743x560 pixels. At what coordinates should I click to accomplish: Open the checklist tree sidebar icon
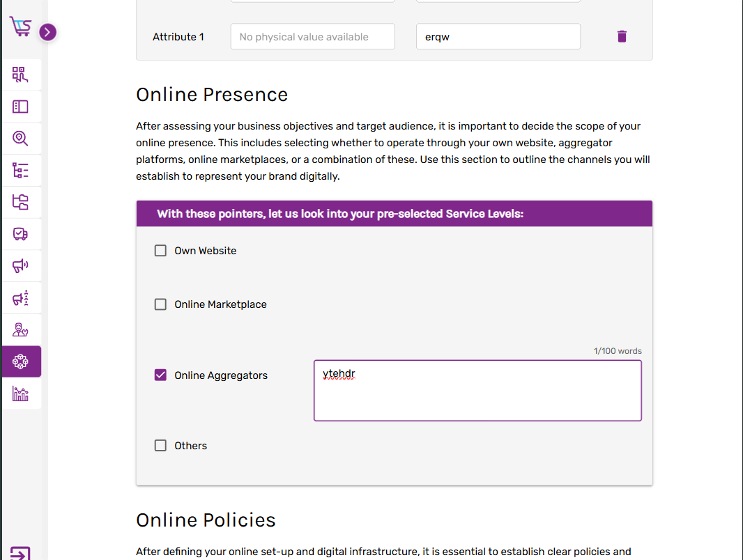click(x=20, y=171)
